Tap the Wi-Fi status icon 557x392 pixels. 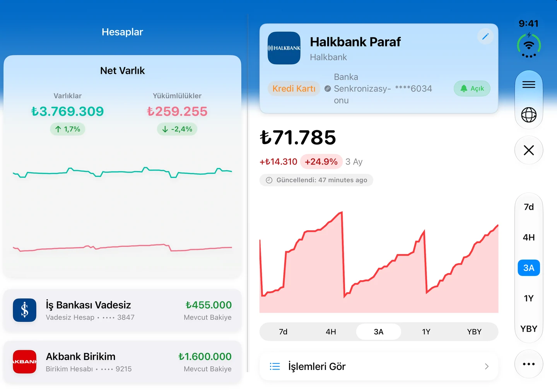click(x=529, y=46)
